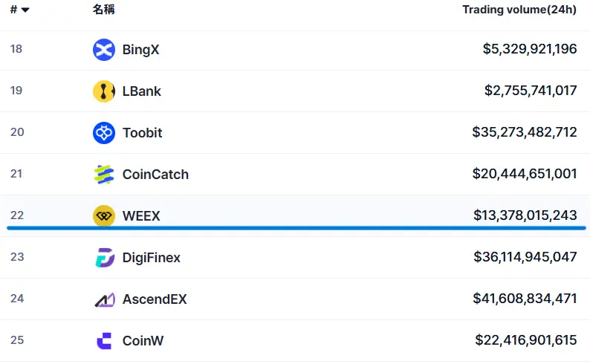590x364 pixels.
Task: Open the DigiFinex exchange name link
Action: [x=152, y=258]
